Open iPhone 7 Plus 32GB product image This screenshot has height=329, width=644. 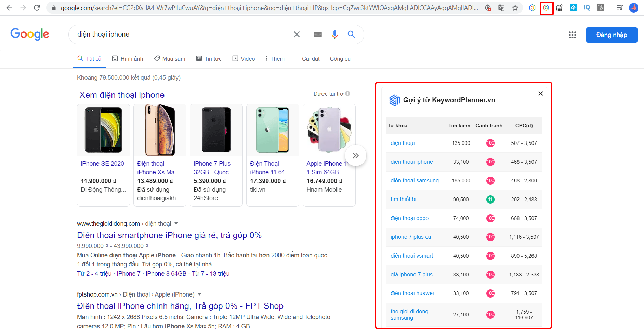[216, 130]
